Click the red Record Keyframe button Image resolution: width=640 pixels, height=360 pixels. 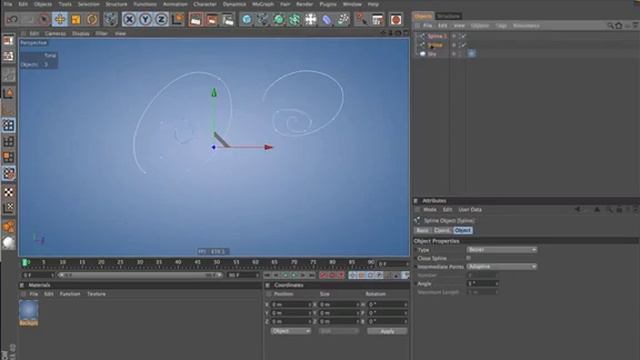pyautogui.click(x=323, y=276)
